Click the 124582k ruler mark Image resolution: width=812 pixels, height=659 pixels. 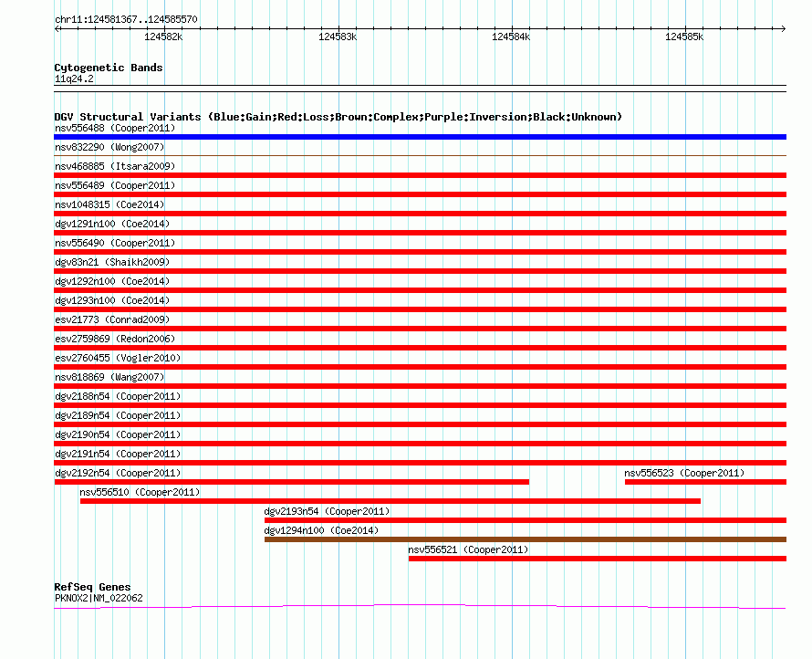click(163, 37)
